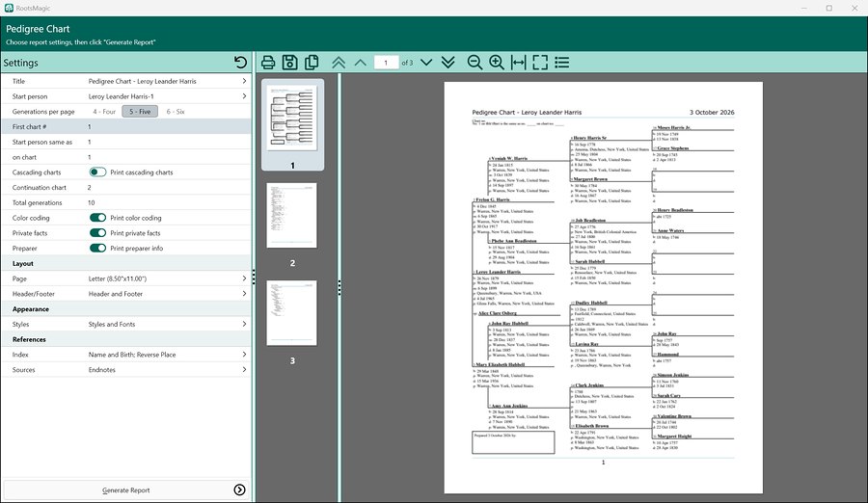Click the RootsMagic app icon in title bar

pos(9,8)
